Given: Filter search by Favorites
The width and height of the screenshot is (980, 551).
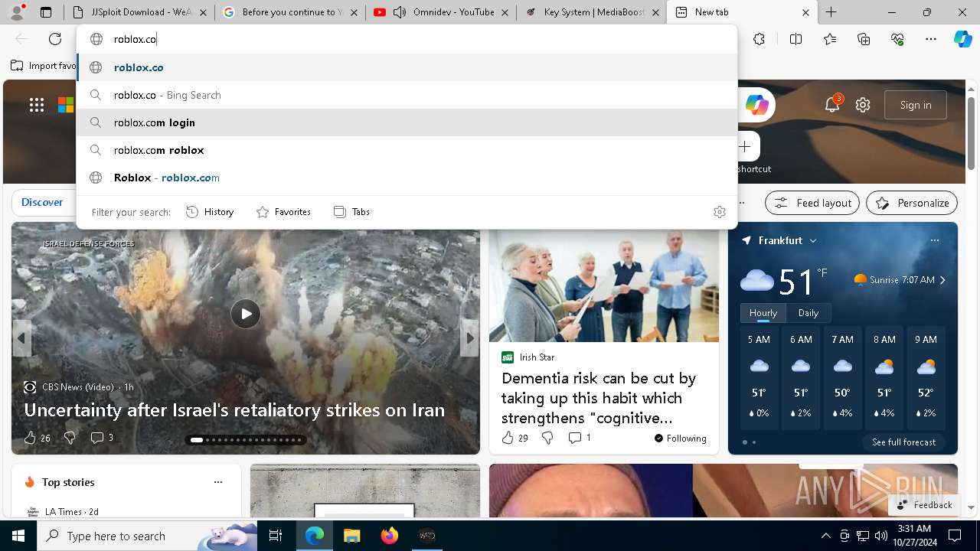Looking at the screenshot, I should [x=283, y=212].
